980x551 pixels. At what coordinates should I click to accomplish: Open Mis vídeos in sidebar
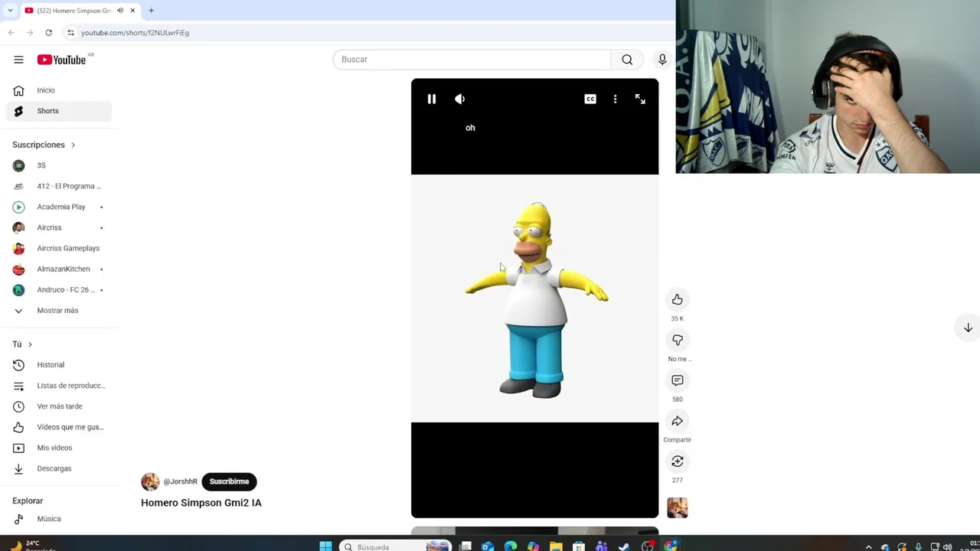(60, 448)
